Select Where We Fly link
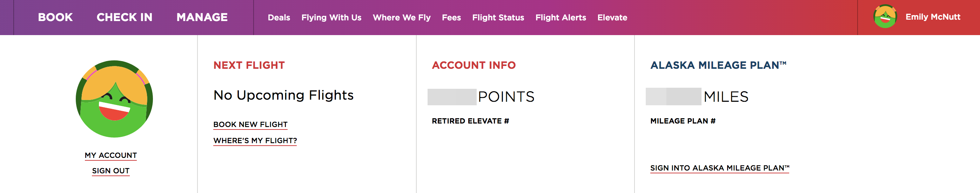The width and height of the screenshot is (980, 193). [x=401, y=18]
